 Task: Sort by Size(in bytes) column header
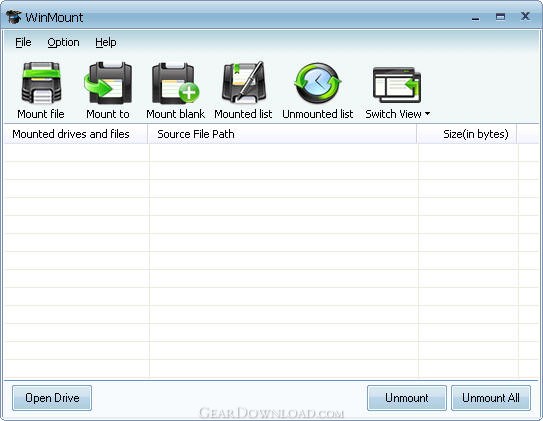(x=466, y=134)
